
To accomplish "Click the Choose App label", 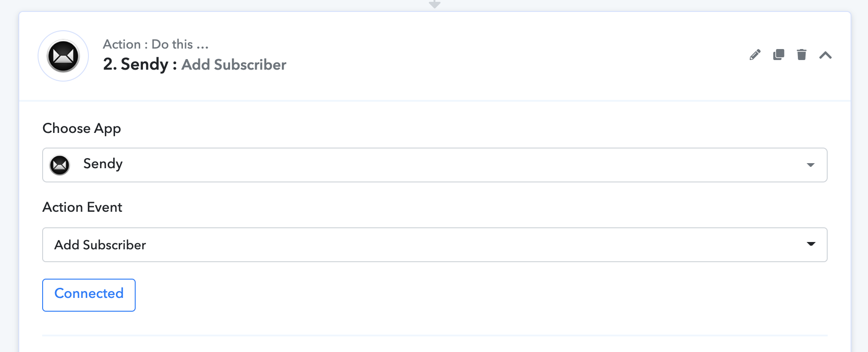I will (x=82, y=128).
